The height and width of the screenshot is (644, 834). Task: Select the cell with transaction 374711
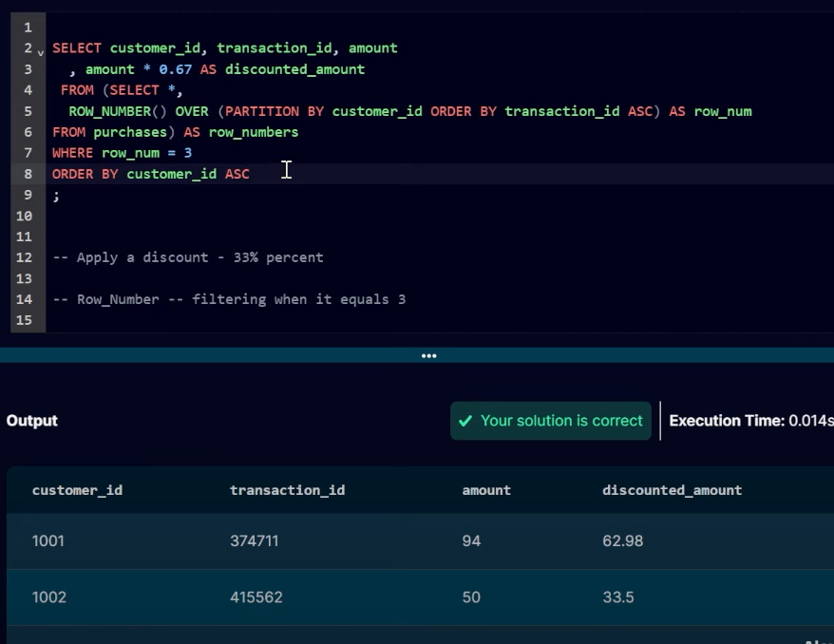tap(255, 540)
